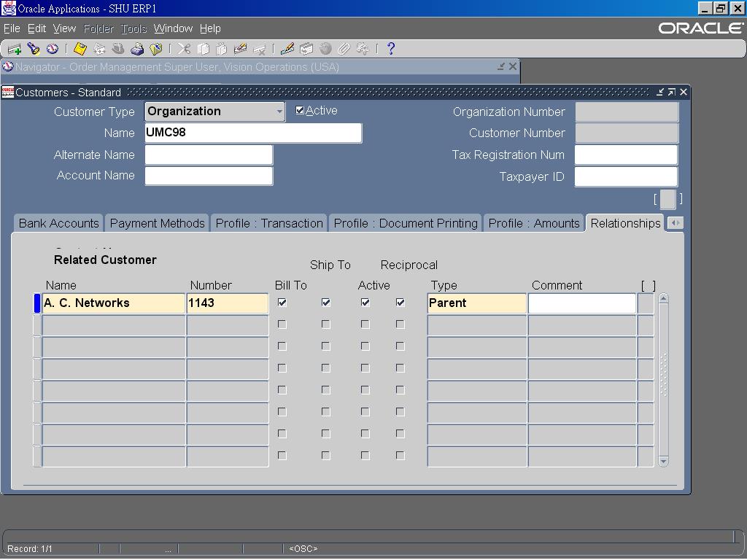Click the Attachments paperclip icon
The width and height of the screenshot is (747, 560).
click(344, 49)
